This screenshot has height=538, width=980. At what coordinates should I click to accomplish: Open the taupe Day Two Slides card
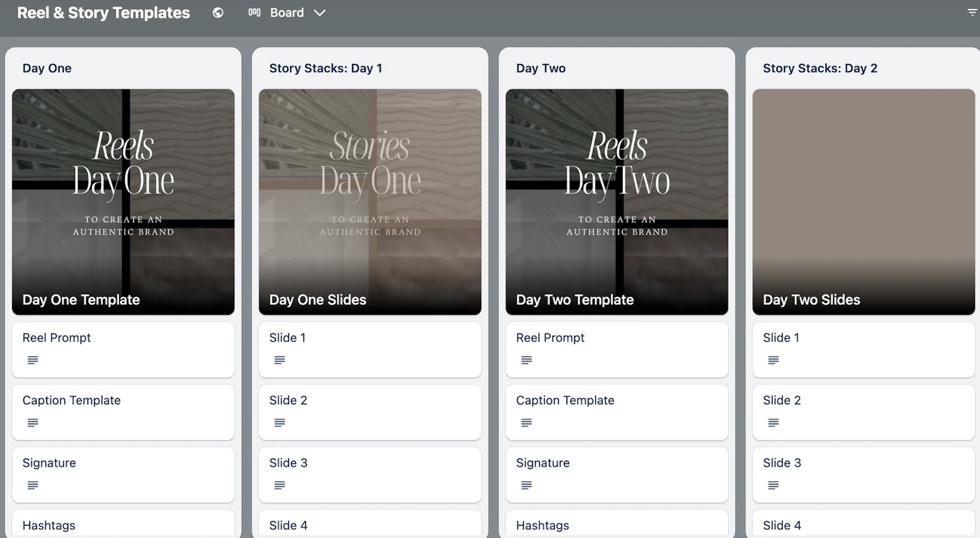click(863, 201)
